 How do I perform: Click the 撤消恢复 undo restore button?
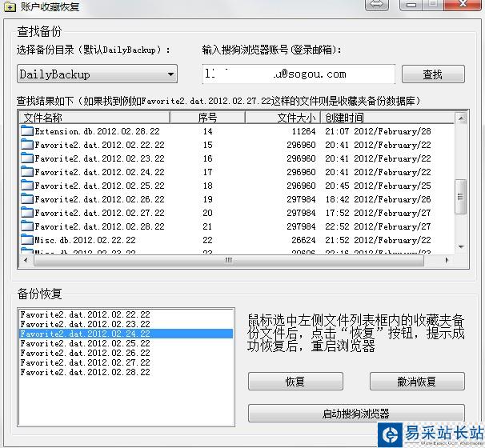coord(417,382)
